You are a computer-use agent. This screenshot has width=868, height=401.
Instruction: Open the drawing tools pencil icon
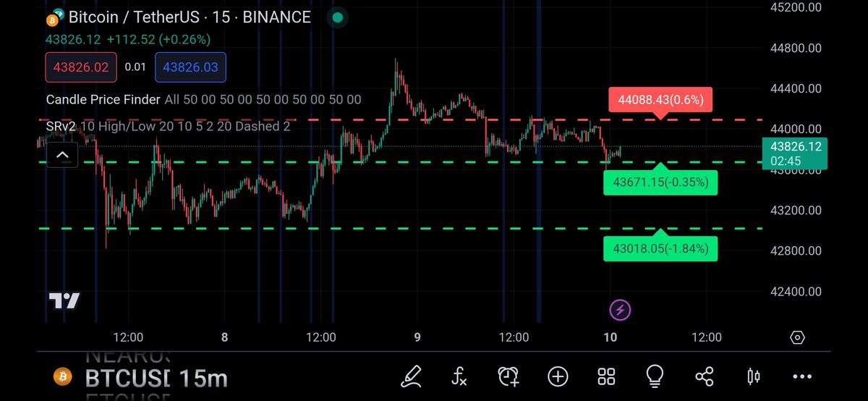point(411,376)
